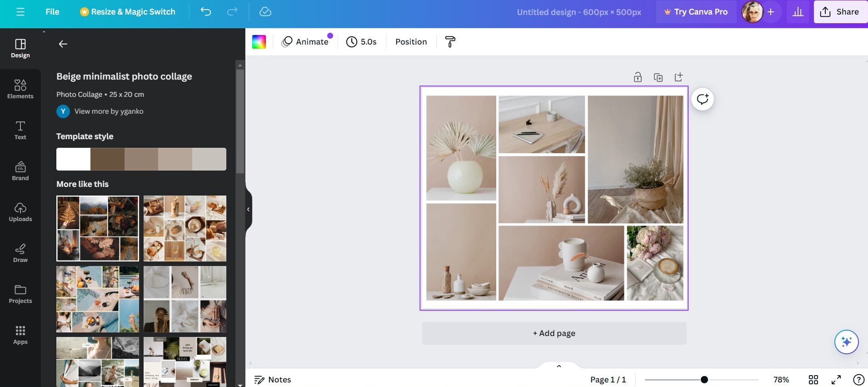
Task: Click the copy style paint roller icon
Action: point(450,42)
